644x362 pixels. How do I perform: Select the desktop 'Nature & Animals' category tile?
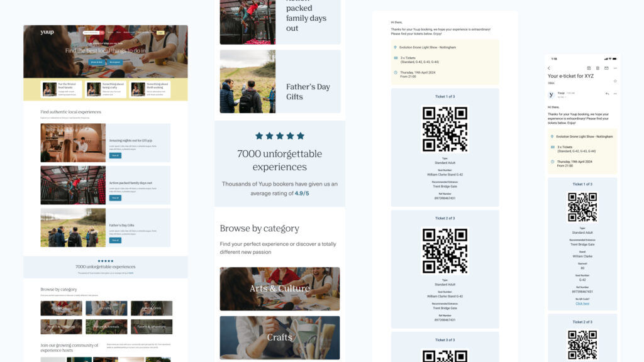coord(106,327)
